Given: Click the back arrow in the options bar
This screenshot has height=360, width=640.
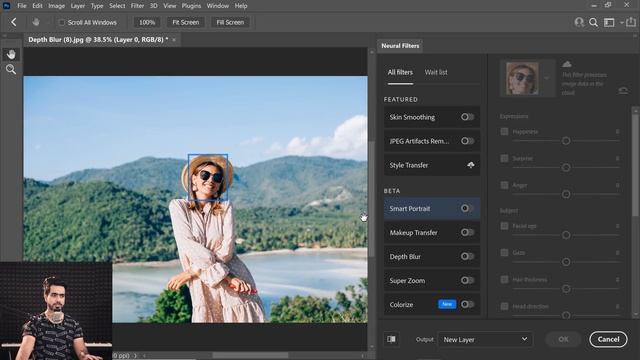Looking at the screenshot, I should point(13,22).
